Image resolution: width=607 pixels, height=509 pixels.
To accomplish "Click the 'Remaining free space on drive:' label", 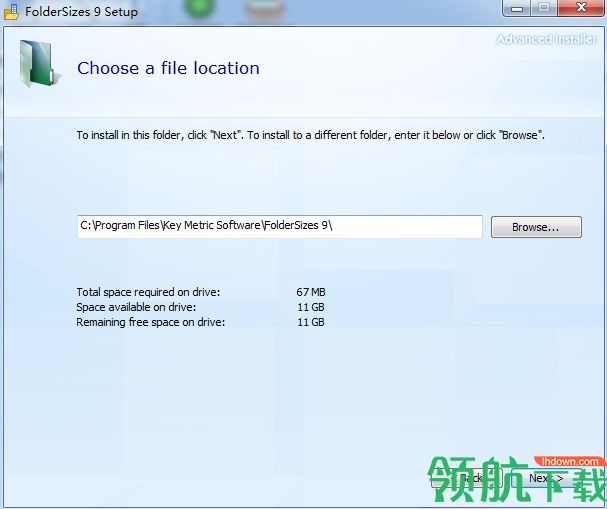I will pyautogui.click(x=151, y=322).
